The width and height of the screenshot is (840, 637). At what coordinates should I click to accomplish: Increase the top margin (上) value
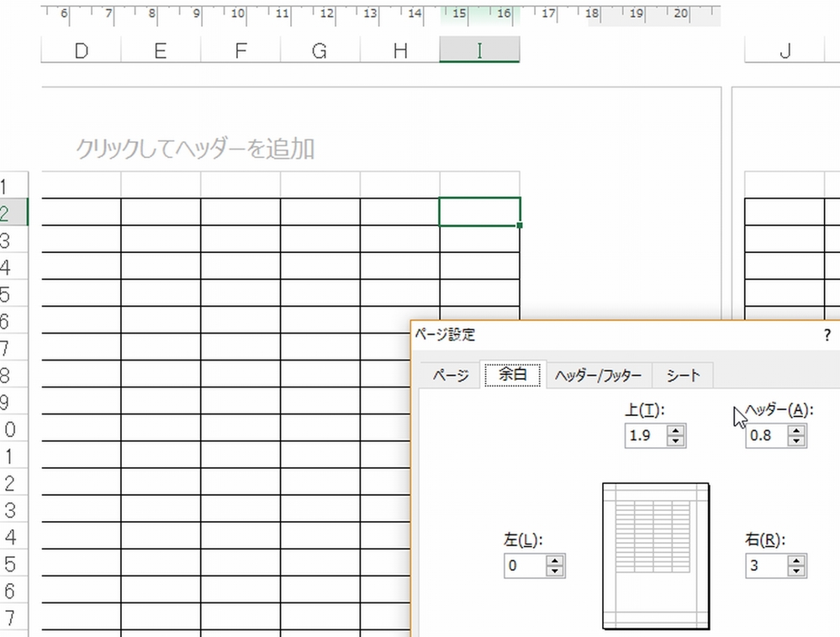[x=675, y=430]
